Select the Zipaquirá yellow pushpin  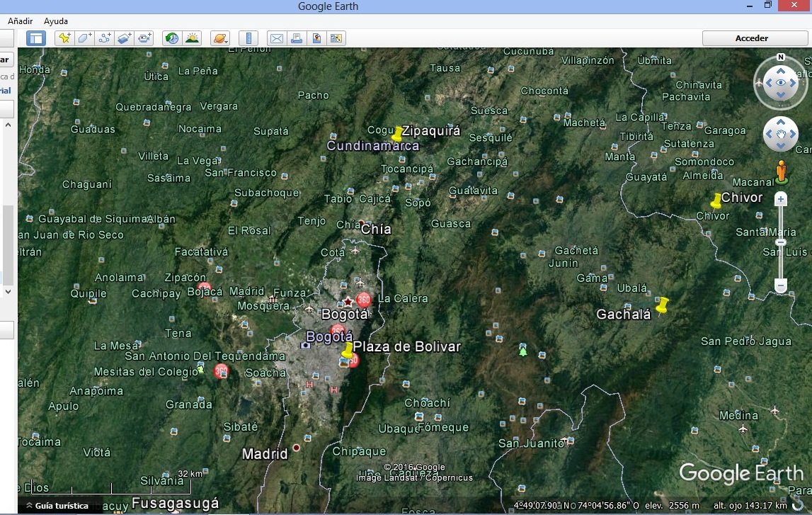tap(396, 134)
